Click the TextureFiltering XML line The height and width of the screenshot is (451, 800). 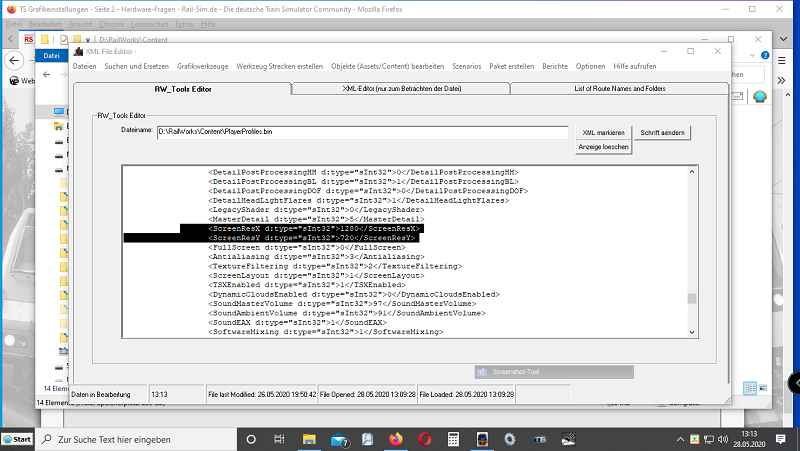[x=335, y=266]
